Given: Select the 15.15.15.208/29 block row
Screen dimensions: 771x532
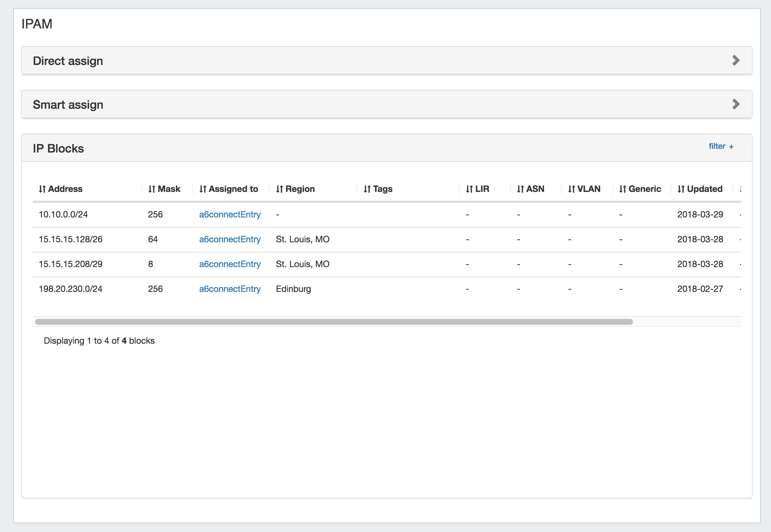Looking at the screenshot, I should 70,264.
